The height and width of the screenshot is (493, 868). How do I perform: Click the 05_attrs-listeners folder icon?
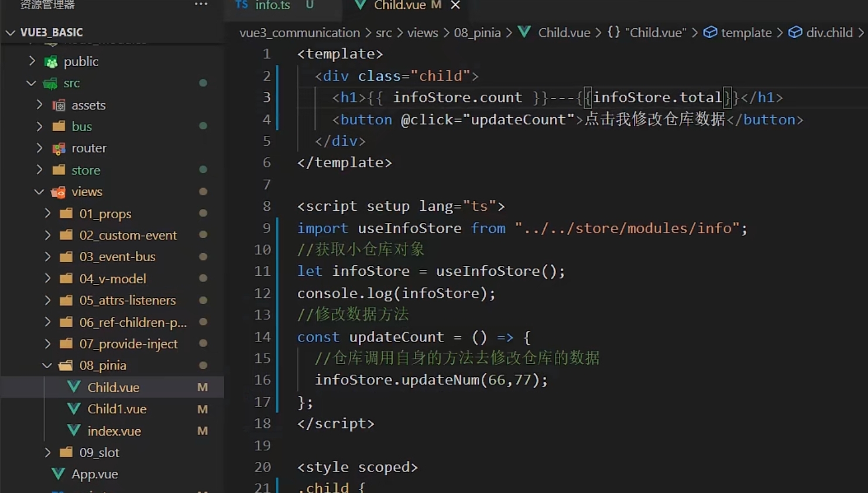pyautogui.click(x=67, y=300)
